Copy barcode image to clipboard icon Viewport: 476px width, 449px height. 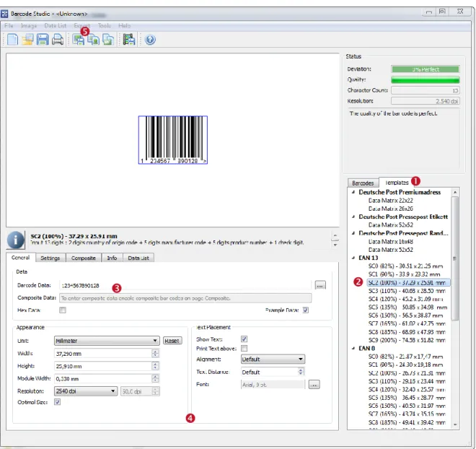93,40
